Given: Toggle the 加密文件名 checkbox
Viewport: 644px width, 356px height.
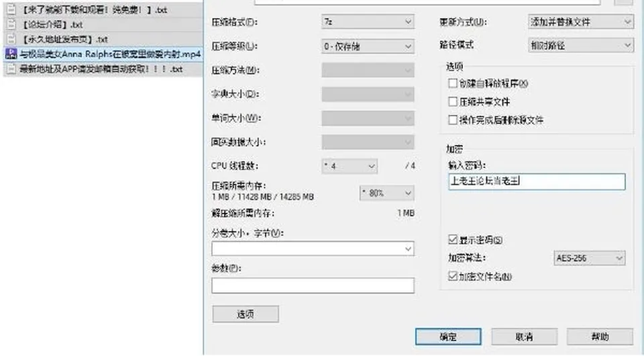Looking at the screenshot, I should (453, 276).
